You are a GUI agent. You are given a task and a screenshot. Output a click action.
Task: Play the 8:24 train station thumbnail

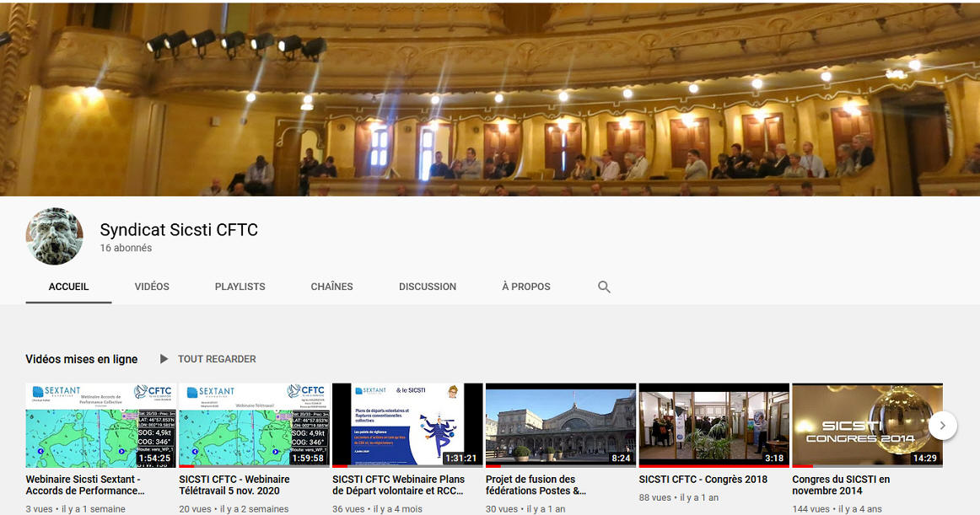[561, 426]
